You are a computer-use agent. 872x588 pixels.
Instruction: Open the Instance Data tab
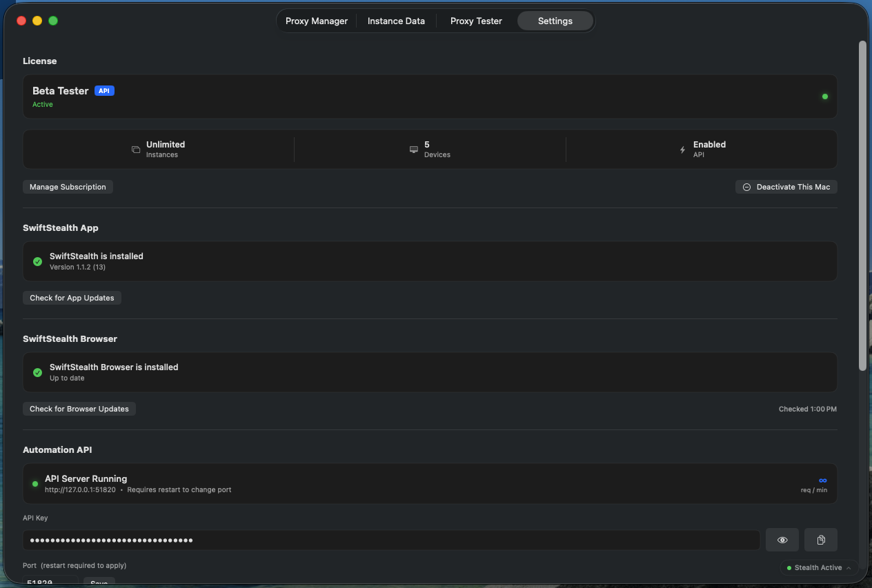click(x=396, y=21)
